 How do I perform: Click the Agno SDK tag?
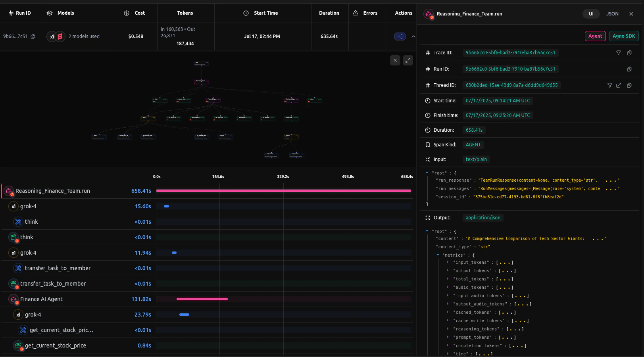(623, 36)
